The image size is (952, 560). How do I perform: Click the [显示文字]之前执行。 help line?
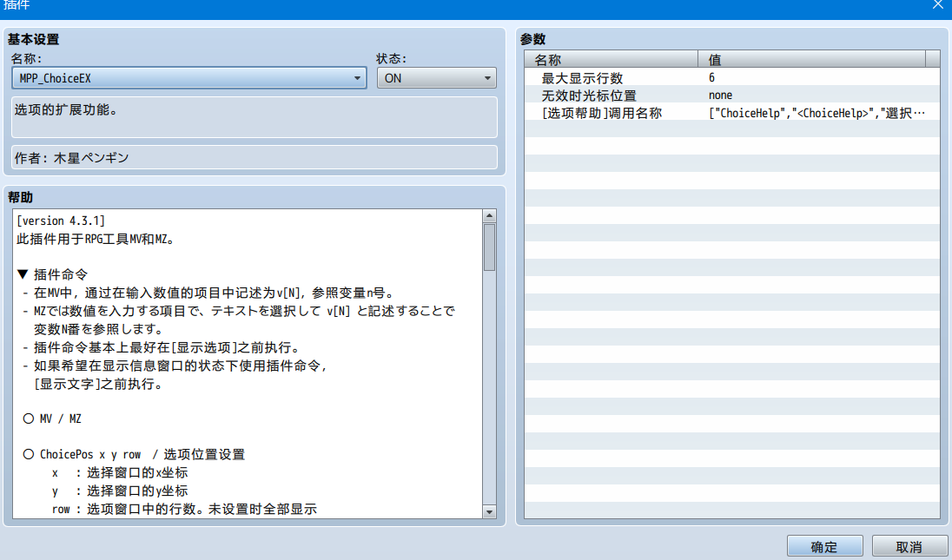coord(98,384)
